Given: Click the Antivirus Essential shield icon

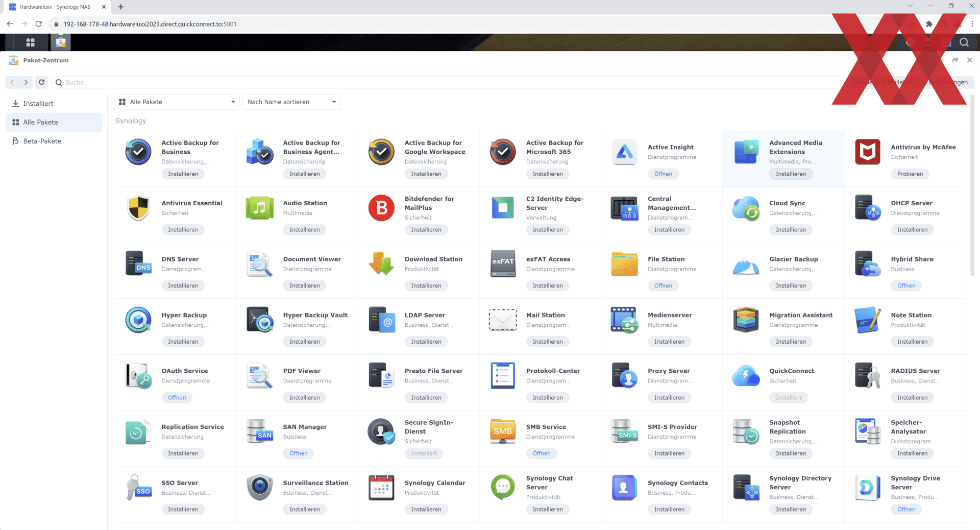Looking at the screenshot, I should 138,208.
